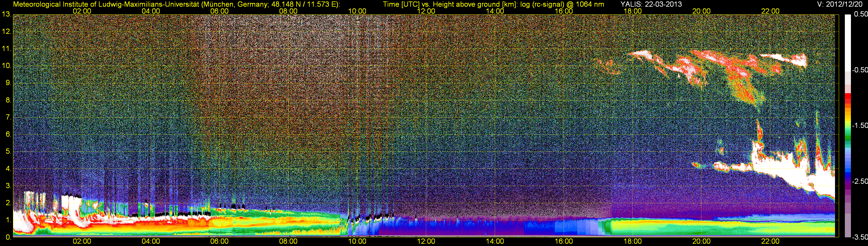Click the '8.' height axis label

tap(8, 100)
